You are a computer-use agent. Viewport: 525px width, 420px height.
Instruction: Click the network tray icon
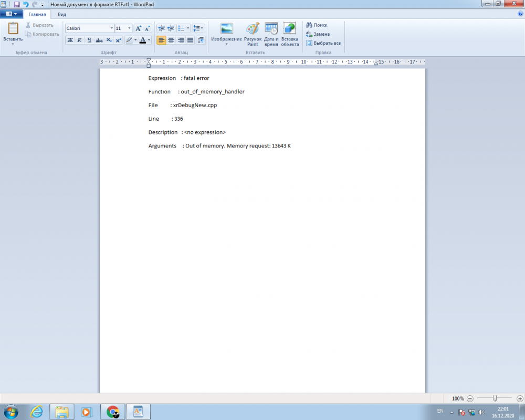pyautogui.click(x=472, y=412)
